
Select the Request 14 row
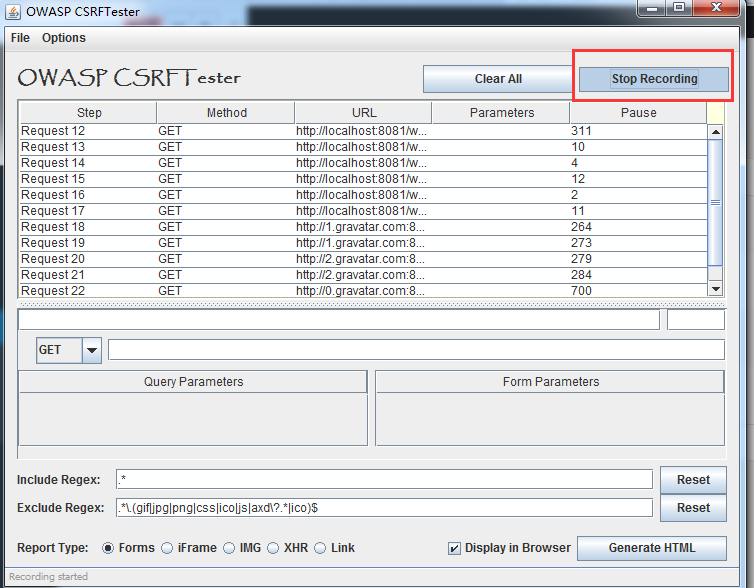(x=363, y=163)
